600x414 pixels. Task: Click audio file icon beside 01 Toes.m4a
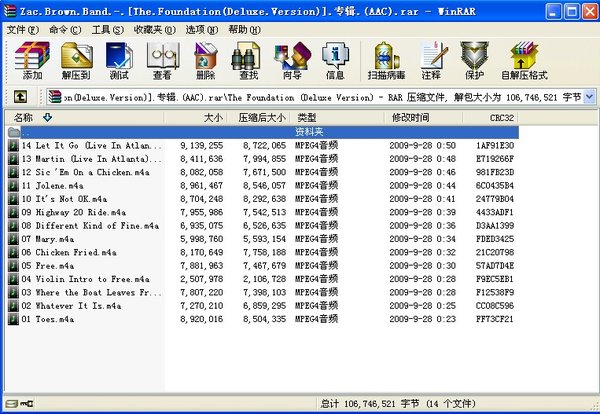pyautogui.click(x=13, y=319)
